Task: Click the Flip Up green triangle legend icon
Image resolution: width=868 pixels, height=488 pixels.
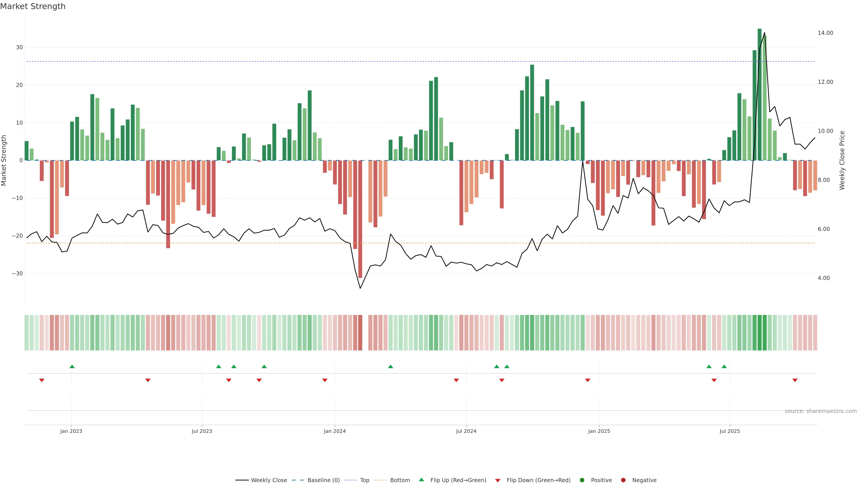Action: pos(421,480)
